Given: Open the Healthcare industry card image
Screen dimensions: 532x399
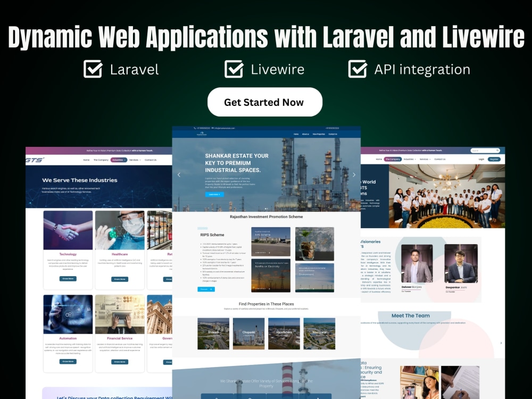Looking at the screenshot, I should point(120,230).
